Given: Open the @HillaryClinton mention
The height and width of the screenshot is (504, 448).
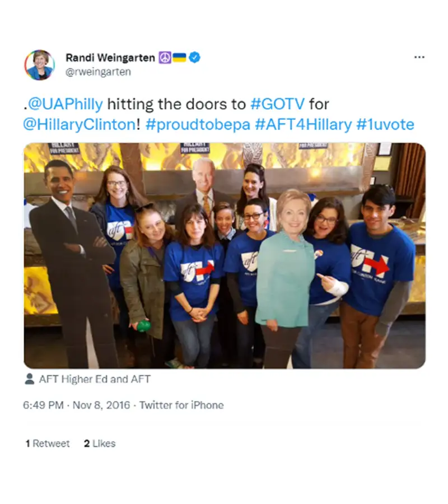Looking at the screenshot, I should 80,124.
